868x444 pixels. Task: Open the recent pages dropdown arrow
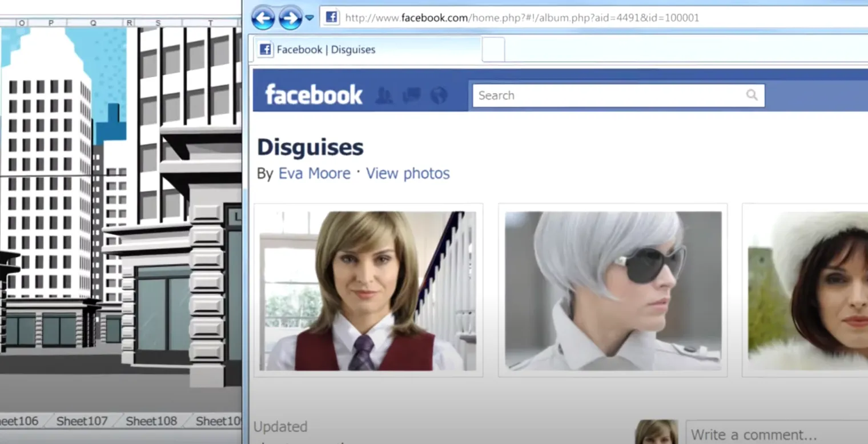(x=310, y=18)
